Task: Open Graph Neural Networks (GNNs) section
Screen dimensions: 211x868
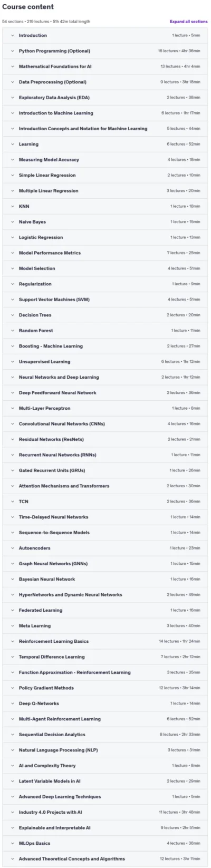Action: 105,564
